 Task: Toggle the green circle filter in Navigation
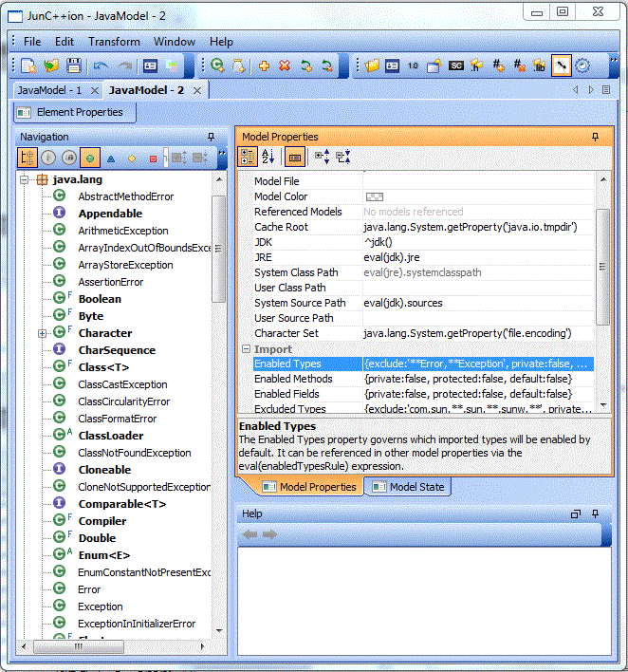pyautogui.click(x=90, y=158)
